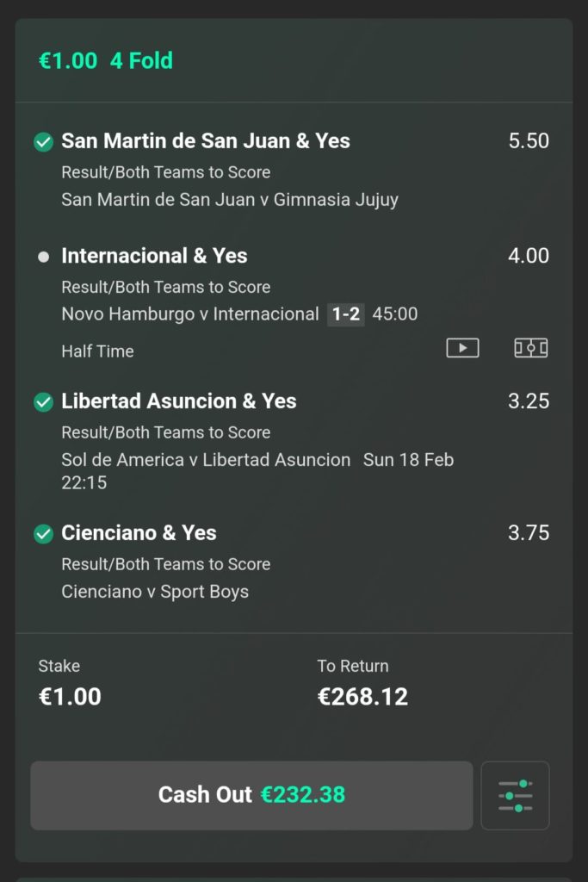Click Internacional pending status dot
Viewport: 588px width, 882px height.
(43, 257)
